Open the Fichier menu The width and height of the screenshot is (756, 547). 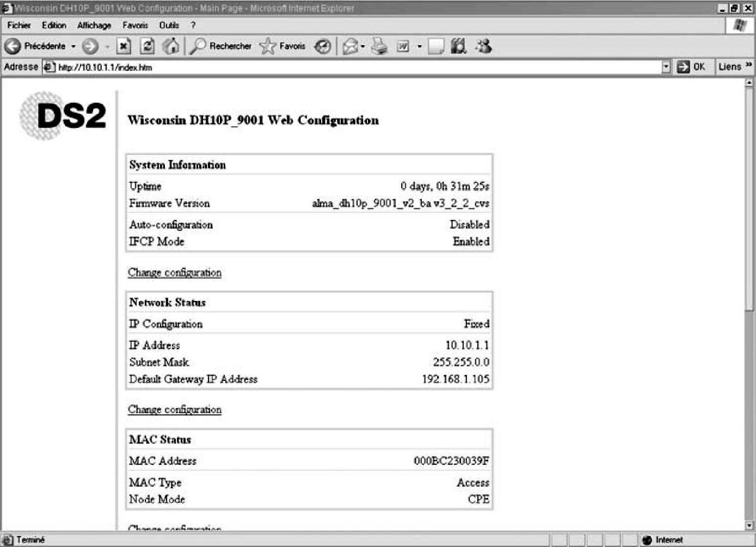pos(19,26)
